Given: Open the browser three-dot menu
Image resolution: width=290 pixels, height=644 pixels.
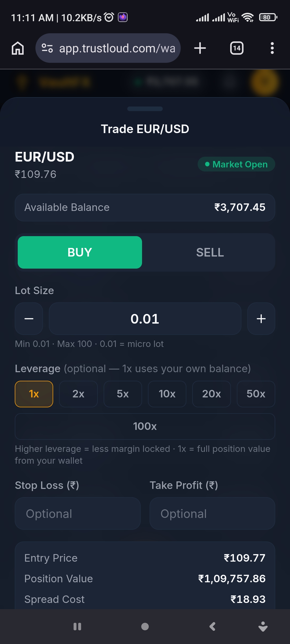Looking at the screenshot, I should coord(272,48).
